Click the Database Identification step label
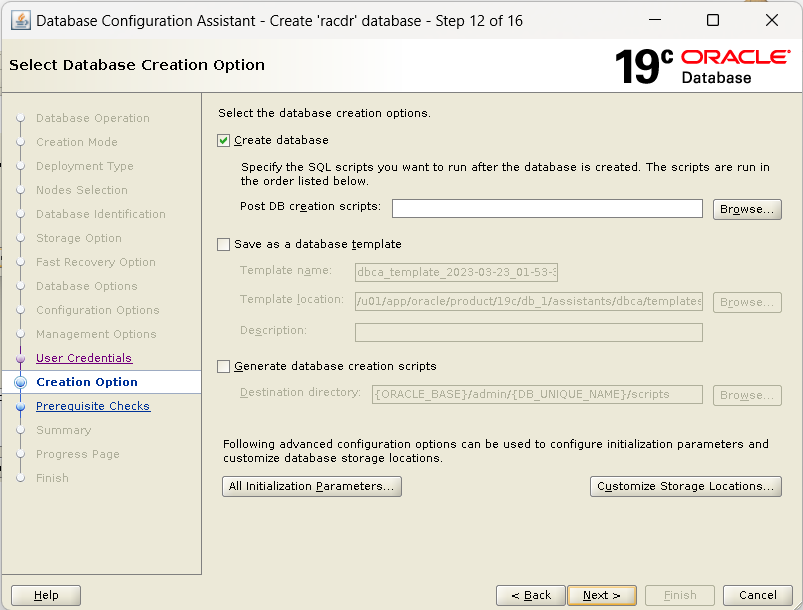The height and width of the screenshot is (610, 803). point(101,214)
